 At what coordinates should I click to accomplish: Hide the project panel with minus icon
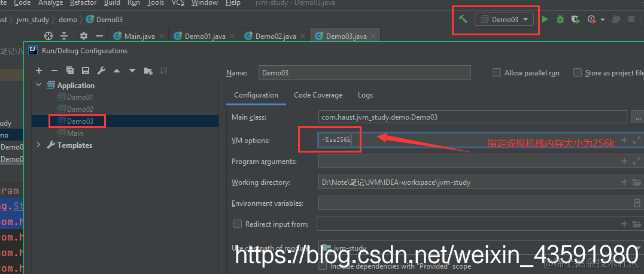pyautogui.click(x=99, y=36)
